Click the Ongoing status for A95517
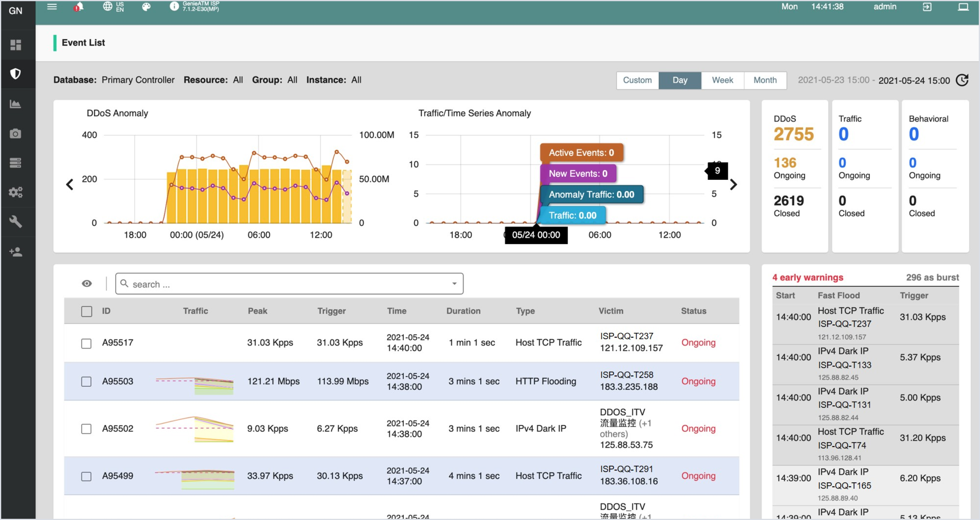 [x=698, y=343]
